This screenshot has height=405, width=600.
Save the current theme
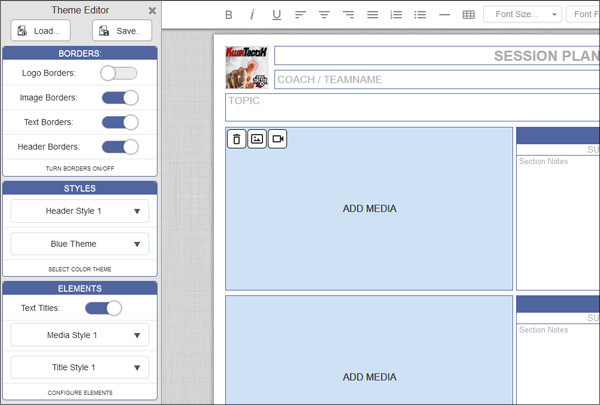point(122,31)
